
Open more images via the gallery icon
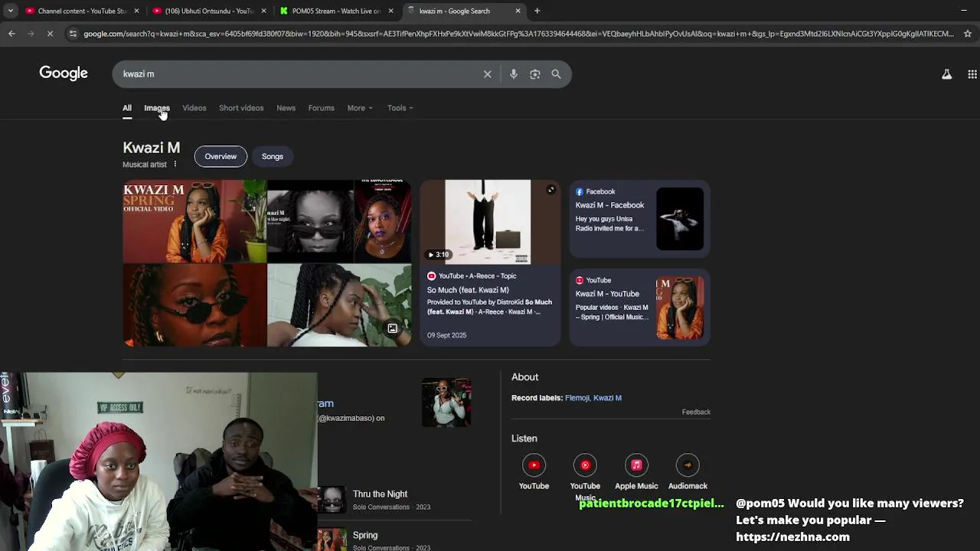[392, 328]
